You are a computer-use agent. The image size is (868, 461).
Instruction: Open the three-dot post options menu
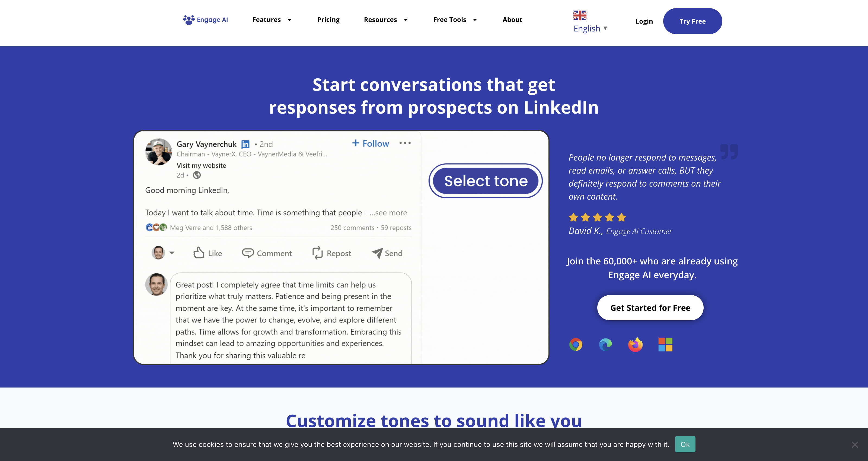point(405,143)
